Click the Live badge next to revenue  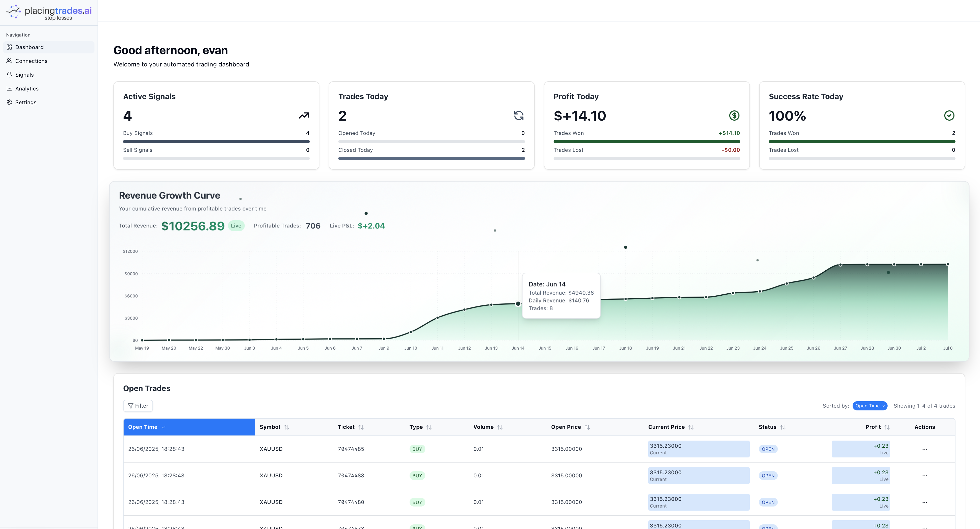[236, 226]
